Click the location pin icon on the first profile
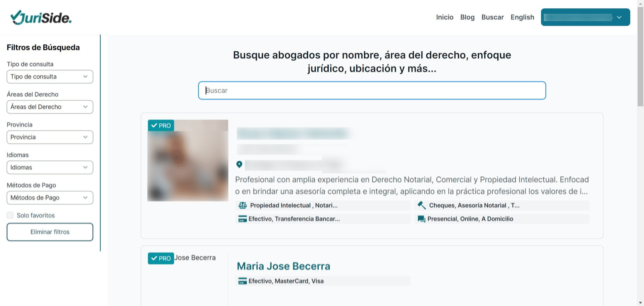644x306 pixels. [239, 164]
